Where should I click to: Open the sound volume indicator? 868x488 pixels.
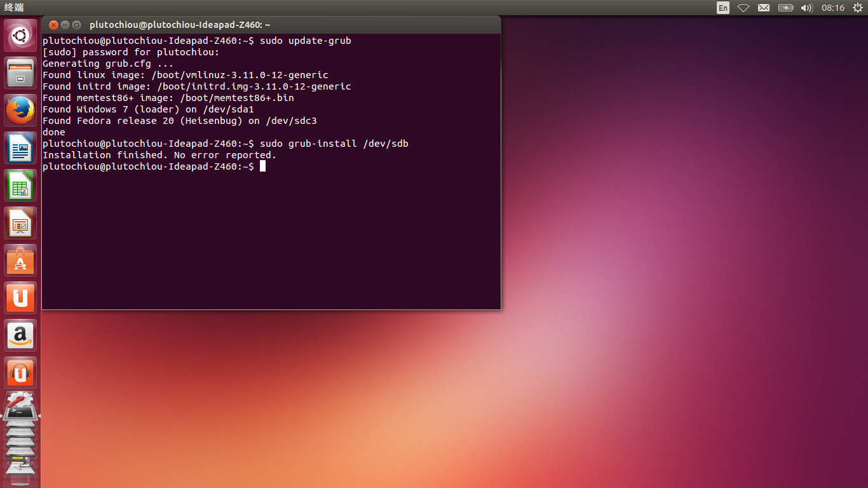point(807,8)
